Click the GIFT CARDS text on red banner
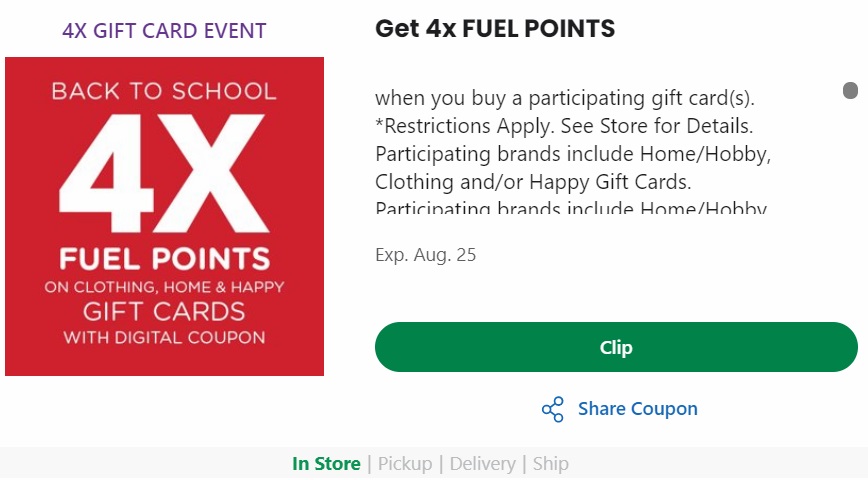Image resolution: width=868 pixels, height=480 pixels. (164, 311)
